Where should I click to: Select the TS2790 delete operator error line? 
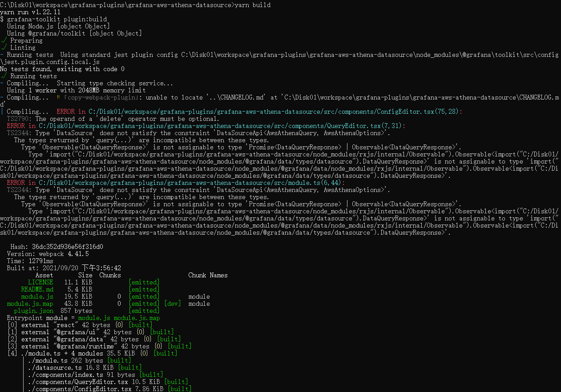tap(113, 119)
